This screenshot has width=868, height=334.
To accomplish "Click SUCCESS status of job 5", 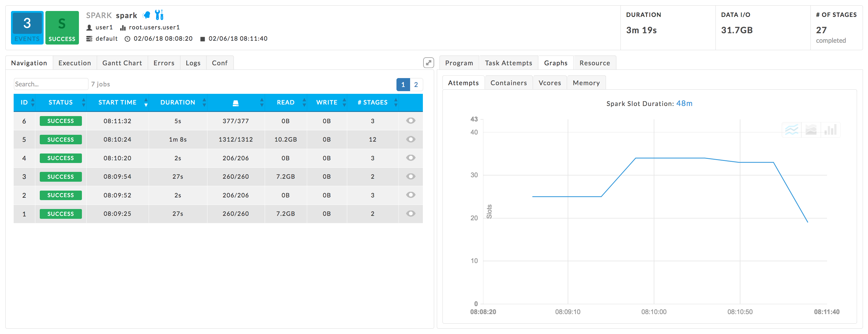I will (61, 140).
